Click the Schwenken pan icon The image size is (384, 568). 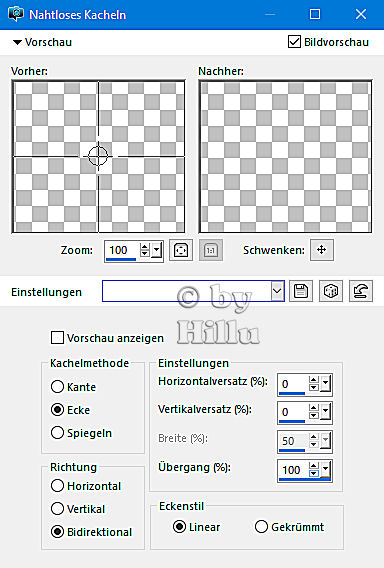tap(322, 250)
